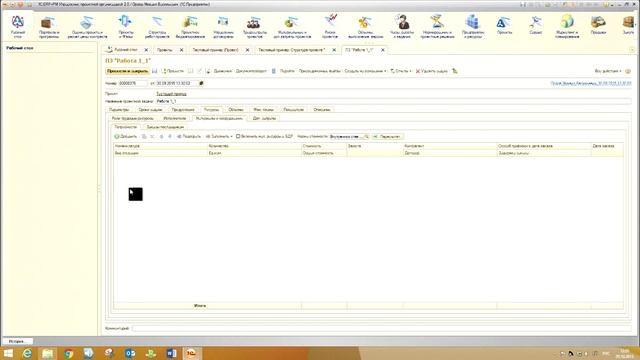
Task: Select the Сроки задачи tab
Action: pyautogui.click(x=150, y=110)
